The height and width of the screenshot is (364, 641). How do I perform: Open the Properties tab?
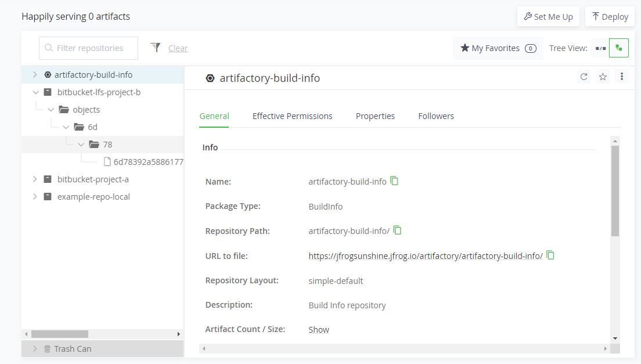coord(375,116)
